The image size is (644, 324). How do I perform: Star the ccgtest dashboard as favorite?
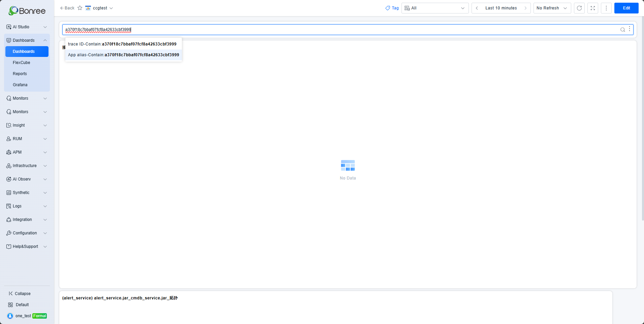click(x=80, y=8)
